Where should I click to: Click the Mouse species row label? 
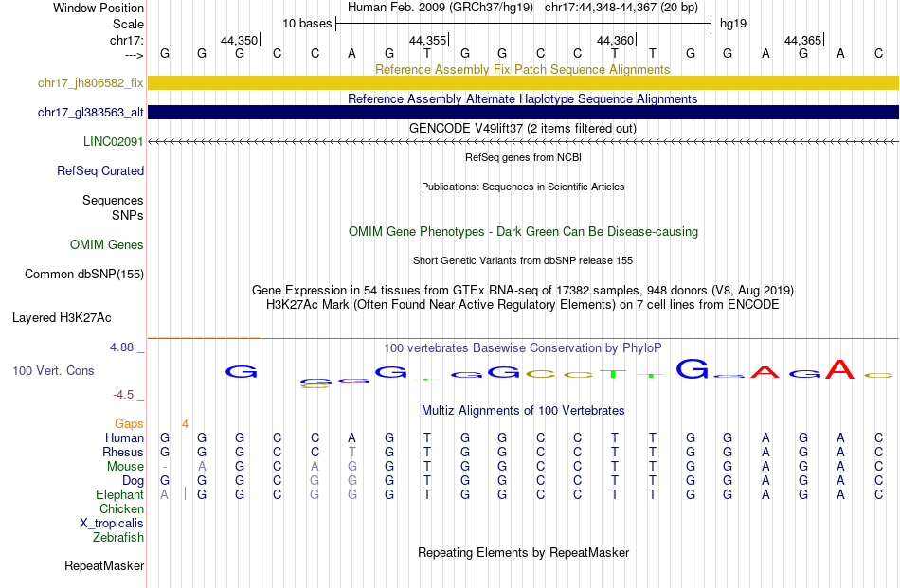(125, 467)
